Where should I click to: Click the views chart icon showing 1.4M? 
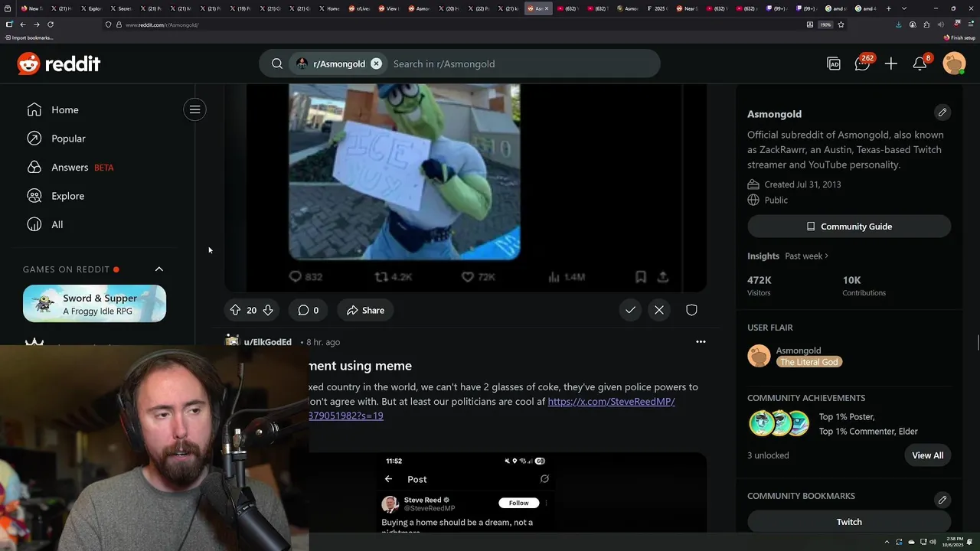(x=554, y=277)
